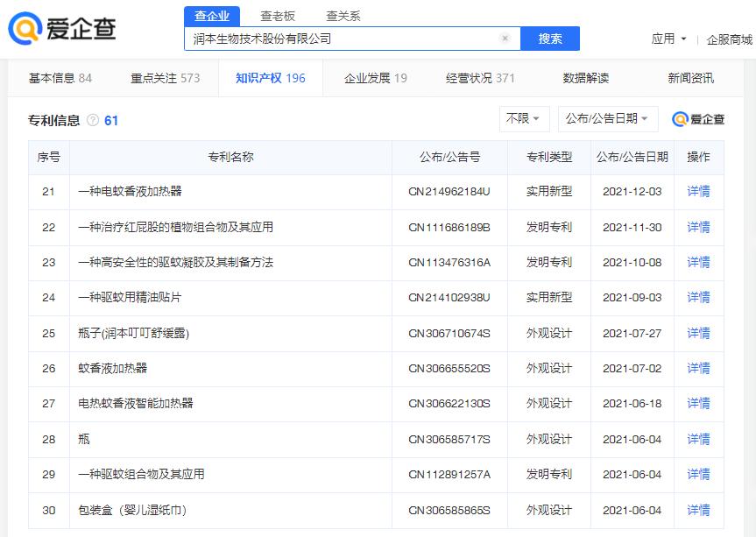Click patent name 一种治疗红屁股的植物组合物及其应用
The width and height of the screenshot is (756, 537).
point(175,227)
